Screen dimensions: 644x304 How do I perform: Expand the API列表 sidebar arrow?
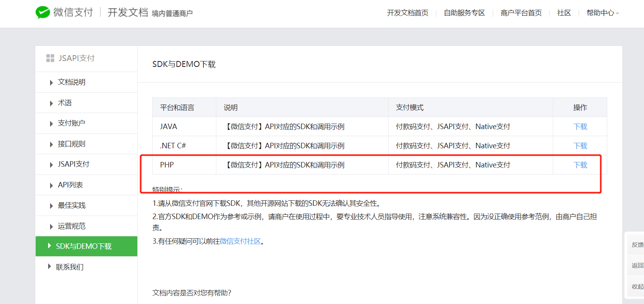(x=51, y=185)
